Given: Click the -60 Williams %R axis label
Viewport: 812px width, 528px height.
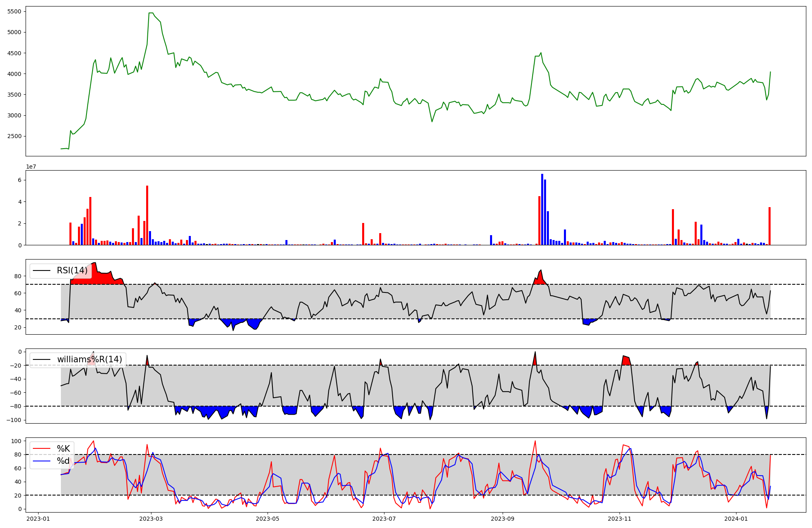Looking at the screenshot, I should pos(15,393).
